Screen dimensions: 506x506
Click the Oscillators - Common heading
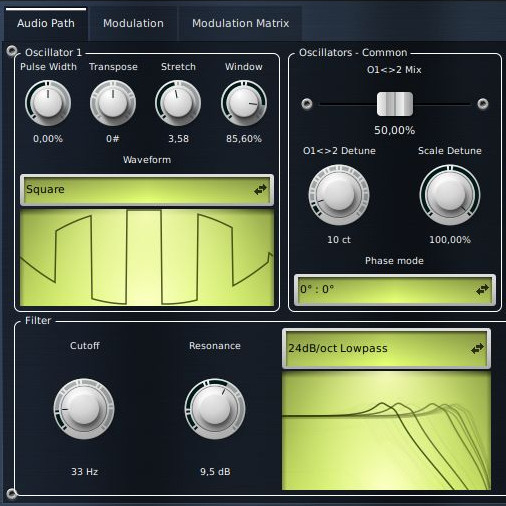[x=353, y=53]
